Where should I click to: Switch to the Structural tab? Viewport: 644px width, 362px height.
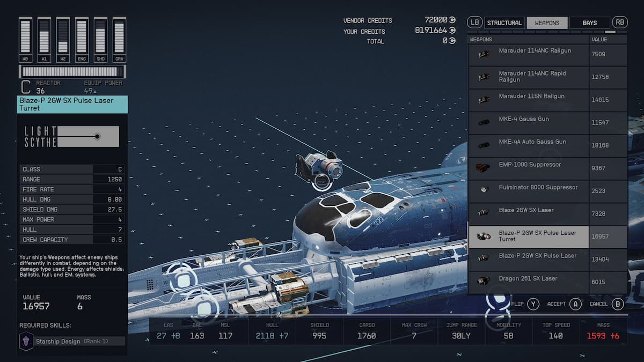tap(504, 23)
